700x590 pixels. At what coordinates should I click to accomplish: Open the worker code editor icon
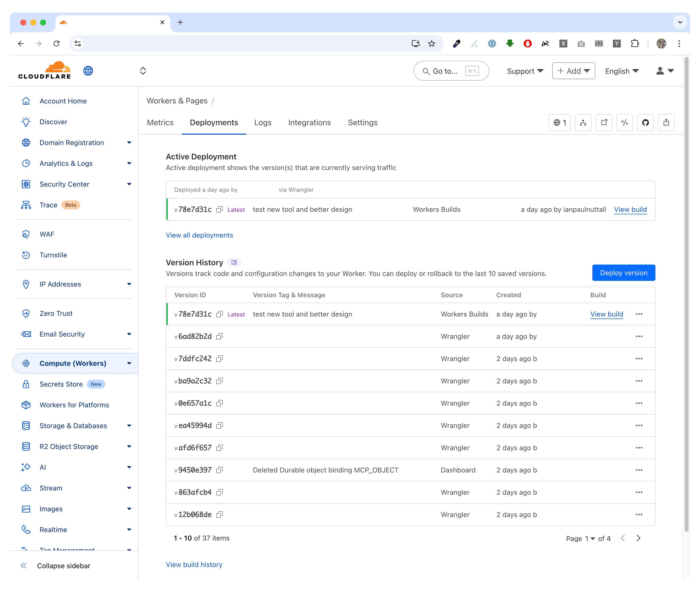[625, 123]
